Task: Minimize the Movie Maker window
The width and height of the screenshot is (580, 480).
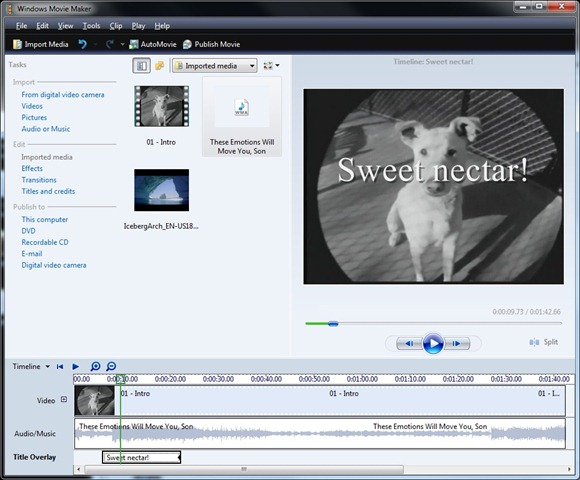Action: pos(523,6)
